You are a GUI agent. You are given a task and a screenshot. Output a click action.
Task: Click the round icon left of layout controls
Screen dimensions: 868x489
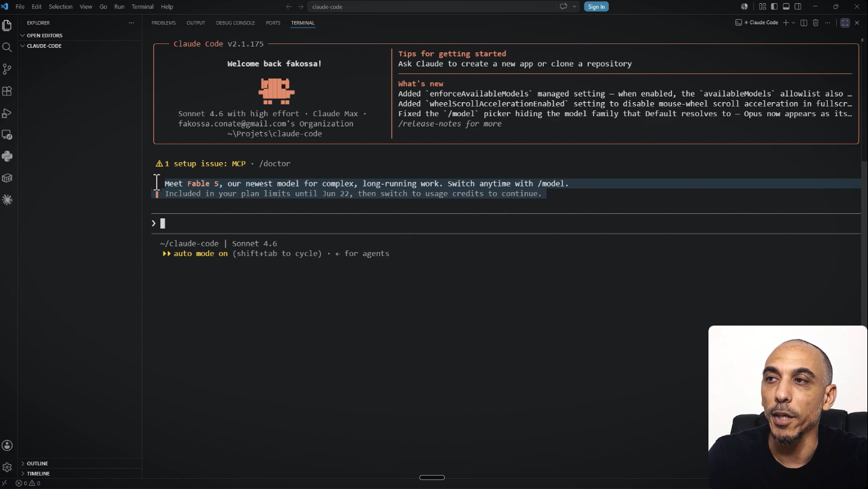pos(744,6)
